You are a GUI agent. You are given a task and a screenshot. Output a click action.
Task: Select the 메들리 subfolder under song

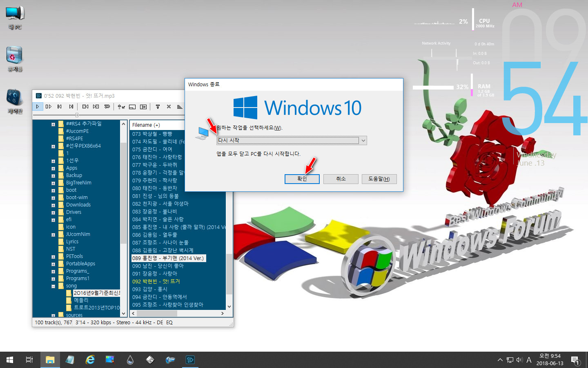(81, 300)
